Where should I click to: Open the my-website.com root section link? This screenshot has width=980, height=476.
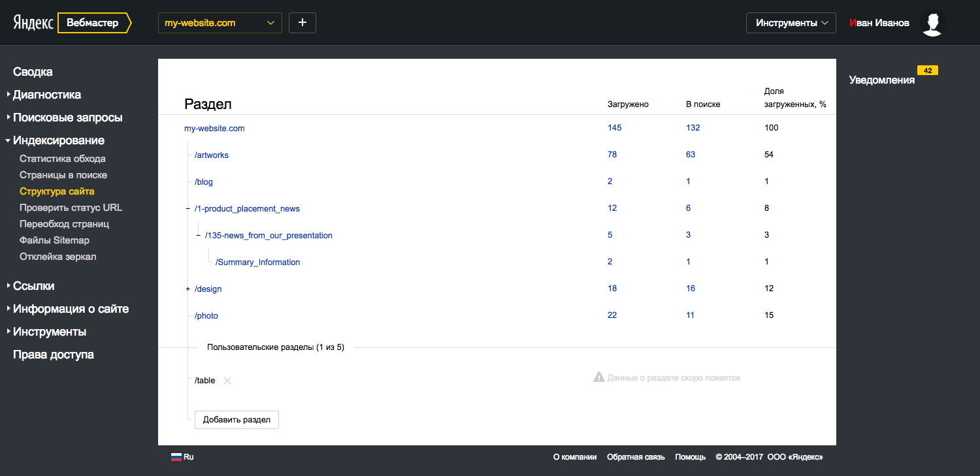(x=214, y=129)
